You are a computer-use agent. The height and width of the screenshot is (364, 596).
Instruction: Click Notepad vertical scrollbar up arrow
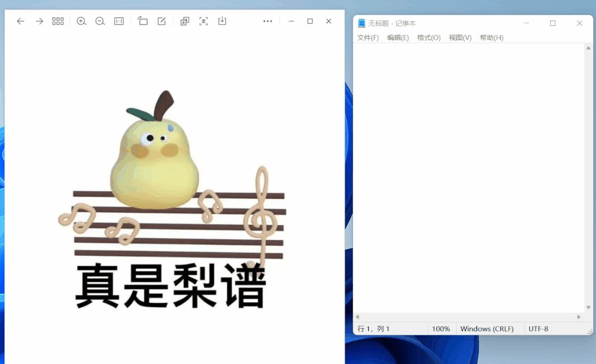(x=588, y=48)
